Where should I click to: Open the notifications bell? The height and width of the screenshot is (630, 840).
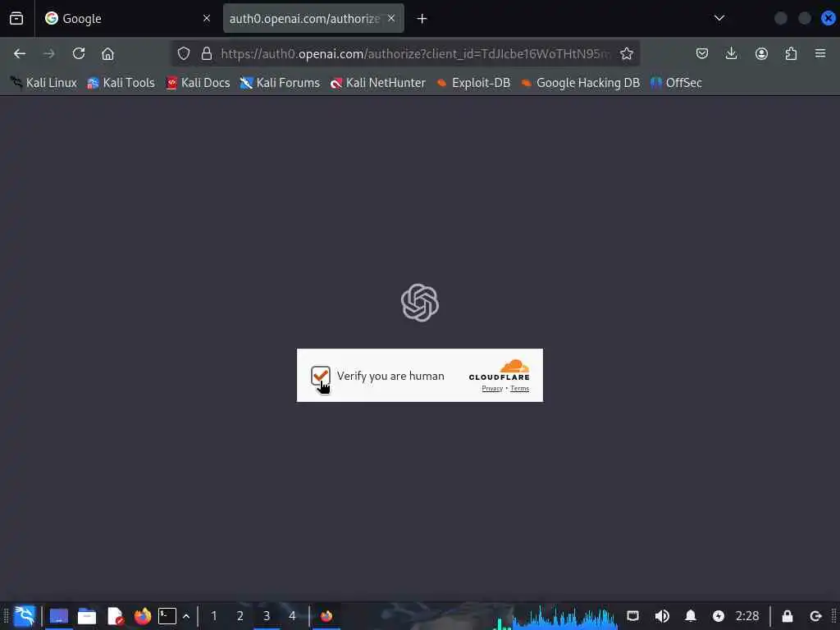coord(691,616)
